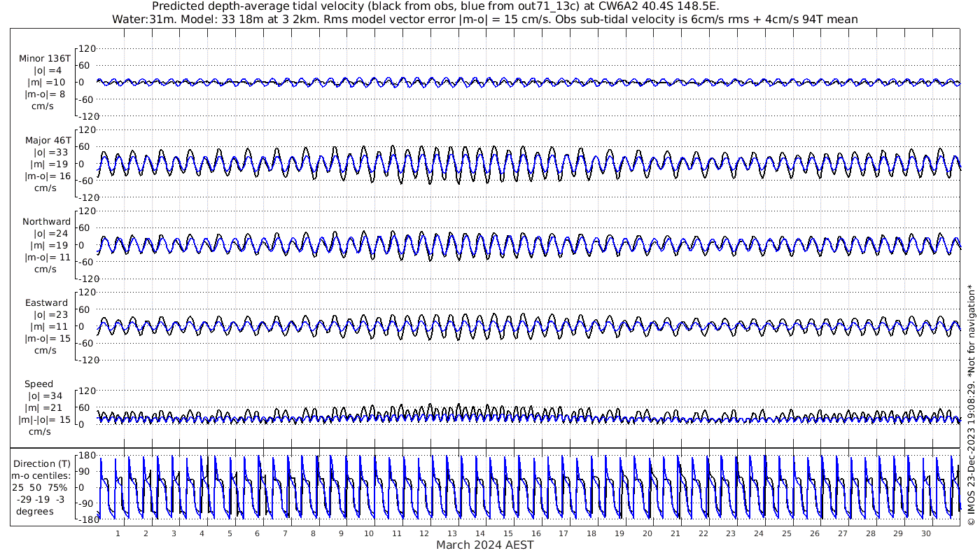
Task: Click the day "5" tick label
Action: coord(230,533)
